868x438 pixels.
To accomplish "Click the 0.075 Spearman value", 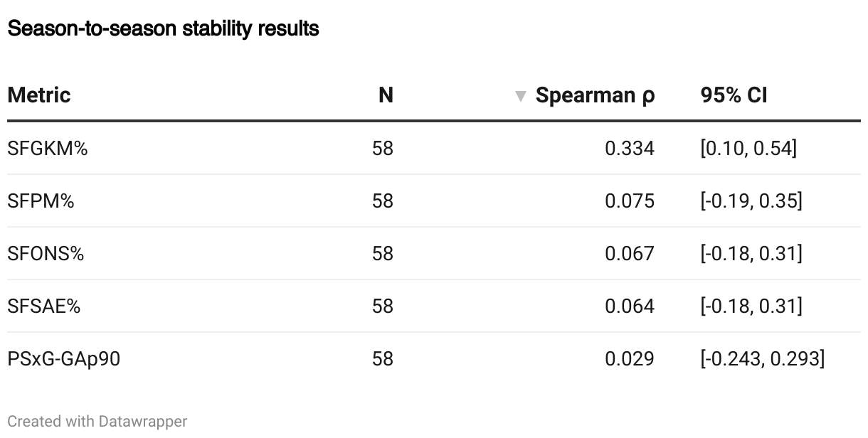I will 630,201.
